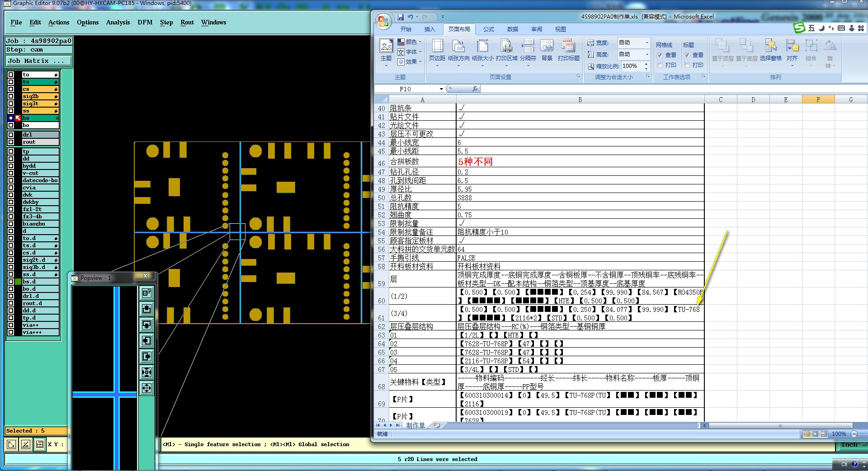The width and height of the screenshot is (868, 471).
Task: Toggle Headings View (查看) checkbox
Action: 687,55
